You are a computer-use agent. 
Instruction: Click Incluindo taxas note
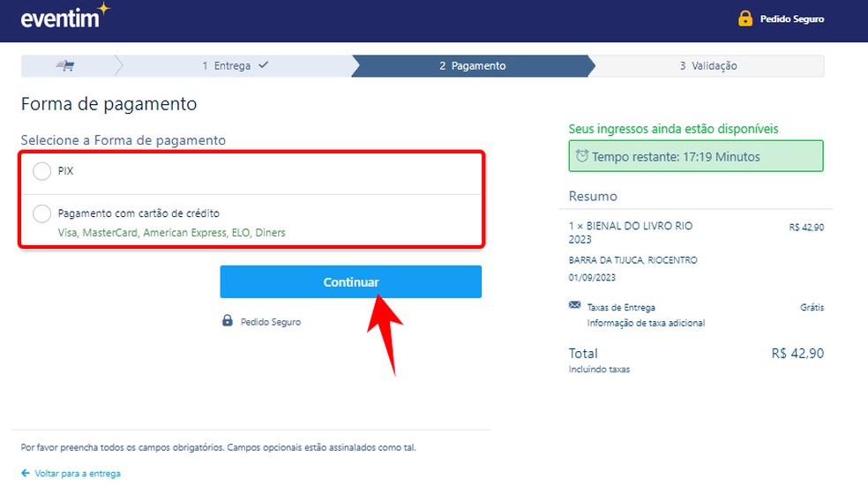click(x=599, y=370)
